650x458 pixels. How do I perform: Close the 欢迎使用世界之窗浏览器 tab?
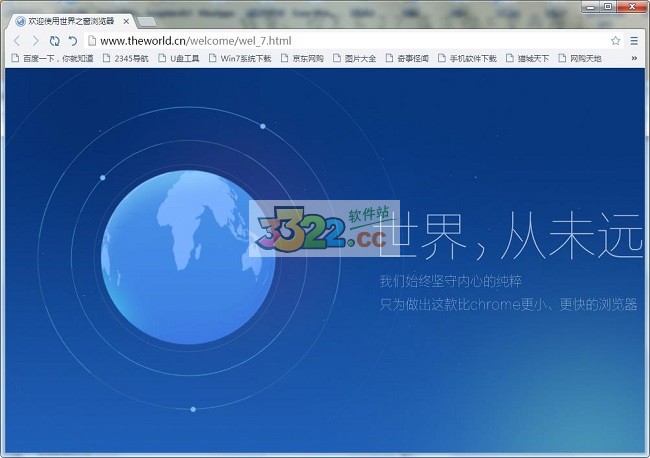pos(126,21)
